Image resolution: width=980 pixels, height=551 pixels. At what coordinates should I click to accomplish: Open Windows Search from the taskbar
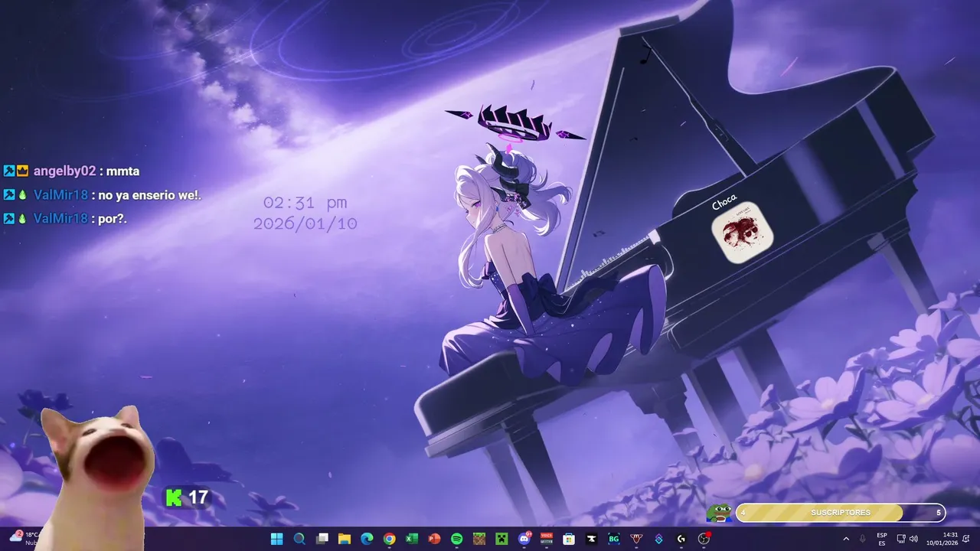click(x=299, y=539)
